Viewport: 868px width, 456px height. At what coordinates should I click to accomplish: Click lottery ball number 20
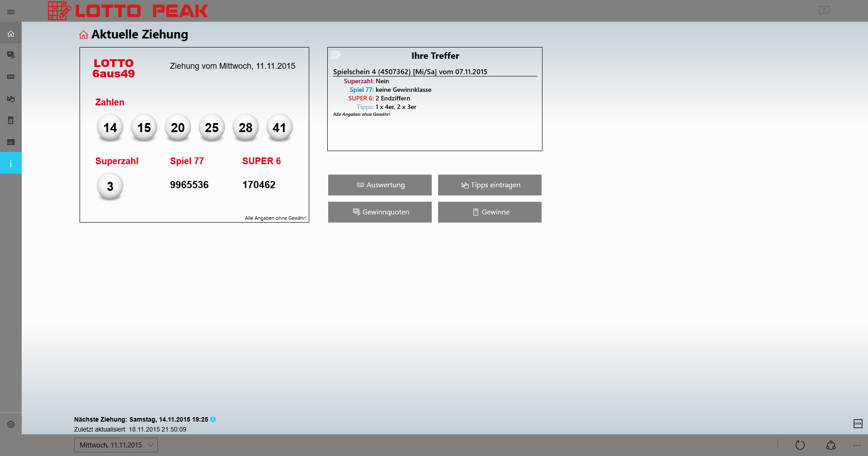pos(178,128)
